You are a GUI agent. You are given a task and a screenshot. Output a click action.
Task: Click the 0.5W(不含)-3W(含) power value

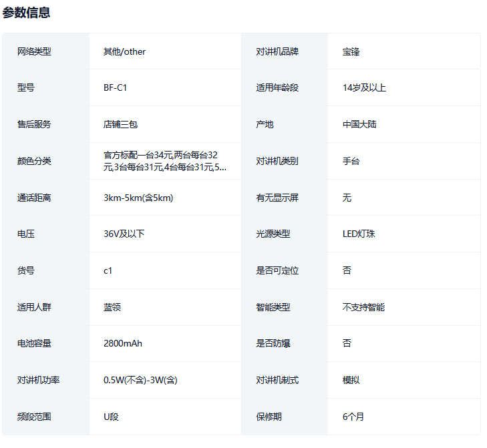[x=140, y=380]
